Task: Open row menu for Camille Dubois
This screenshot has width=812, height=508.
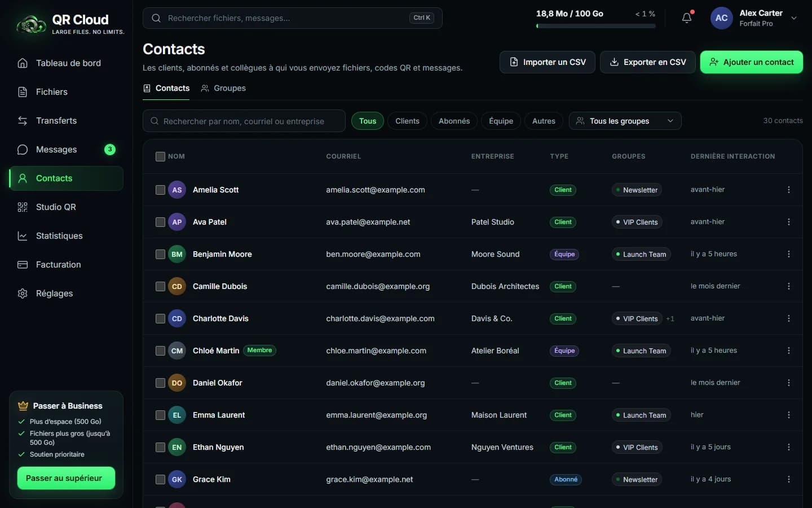Action: pyautogui.click(x=788, y=286)
